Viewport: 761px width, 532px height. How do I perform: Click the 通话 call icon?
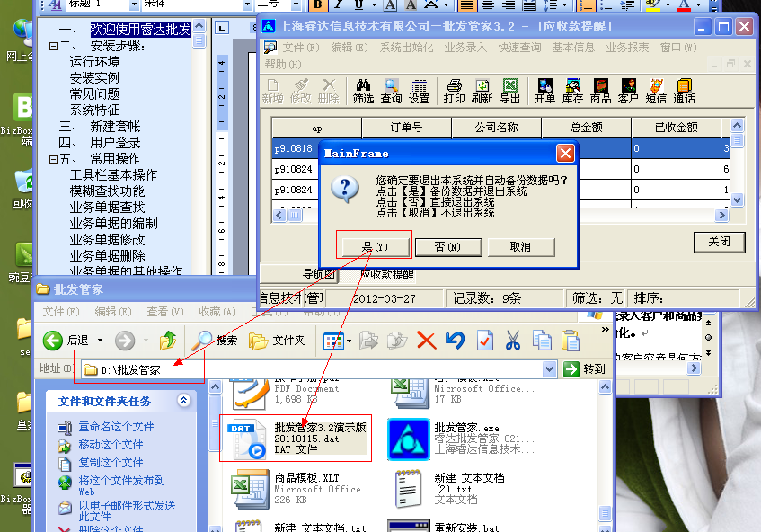click(684, 86)
